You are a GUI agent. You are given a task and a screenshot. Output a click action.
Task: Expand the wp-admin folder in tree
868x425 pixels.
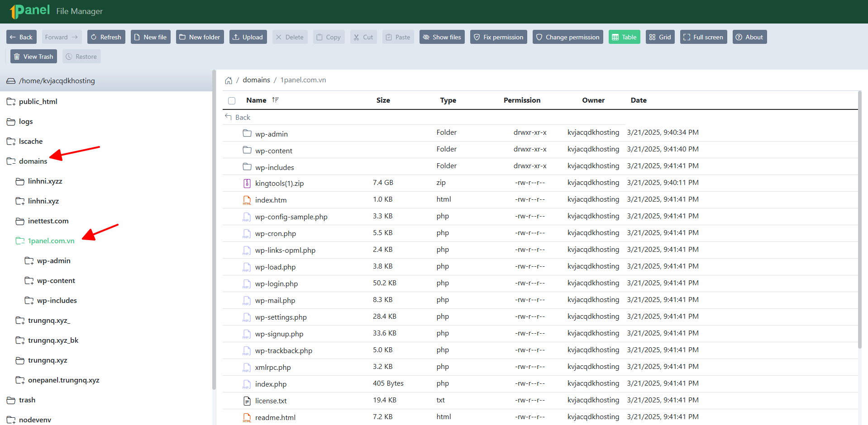point(29,261)
